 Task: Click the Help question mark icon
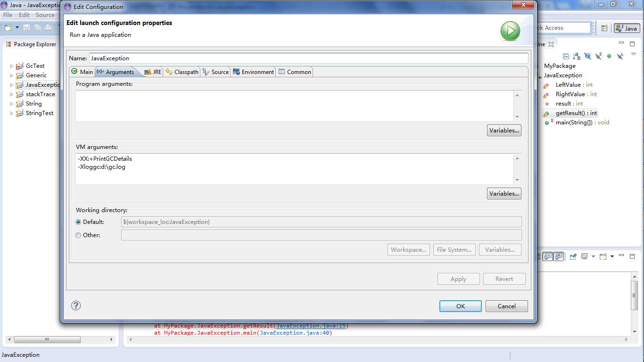tap(76, 305)
